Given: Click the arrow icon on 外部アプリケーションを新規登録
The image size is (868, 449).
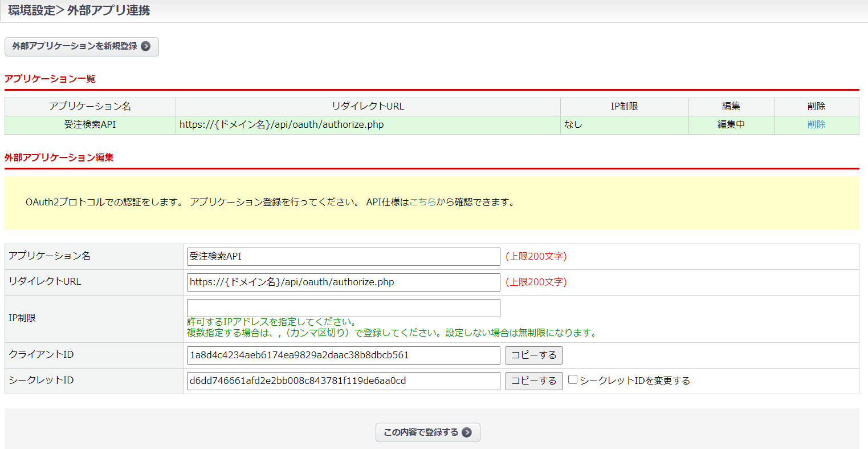Looking at the screenshot, I should pyautogui.click(x=146, y=46).
